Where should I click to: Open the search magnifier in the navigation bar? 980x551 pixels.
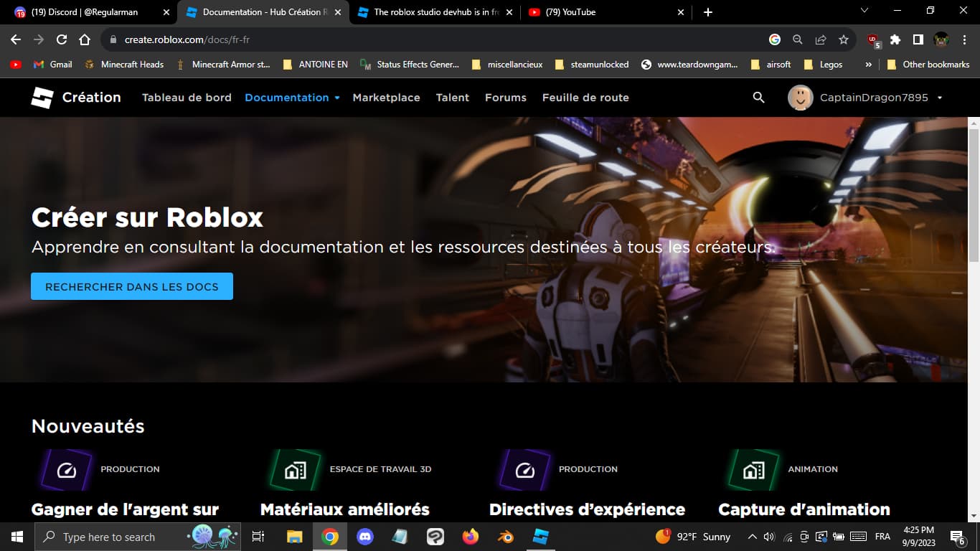pos(758,97)
